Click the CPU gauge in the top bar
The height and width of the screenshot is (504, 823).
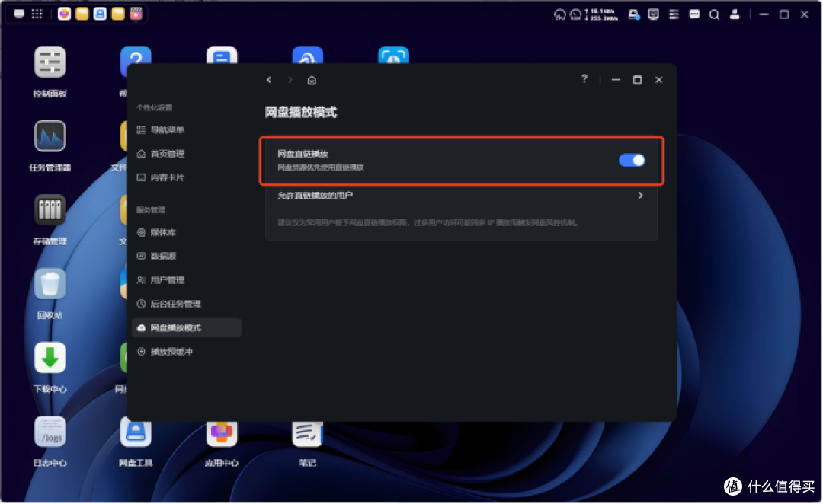pos(559,14)
